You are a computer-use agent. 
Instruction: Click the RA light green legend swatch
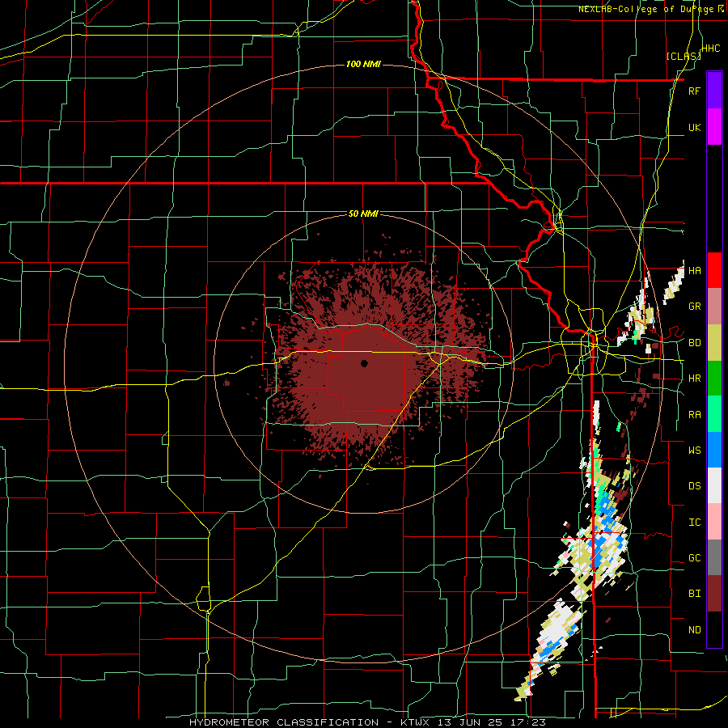[714, 414]
